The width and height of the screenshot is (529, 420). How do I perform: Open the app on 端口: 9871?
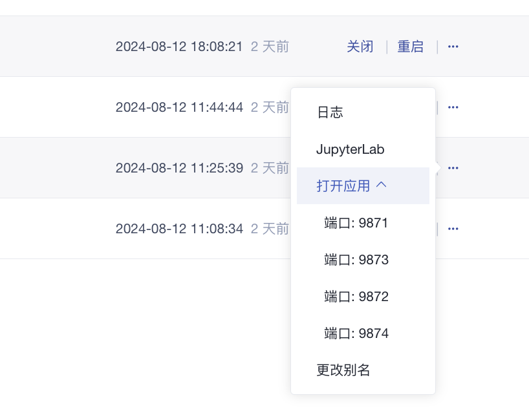tap(356, 223)
